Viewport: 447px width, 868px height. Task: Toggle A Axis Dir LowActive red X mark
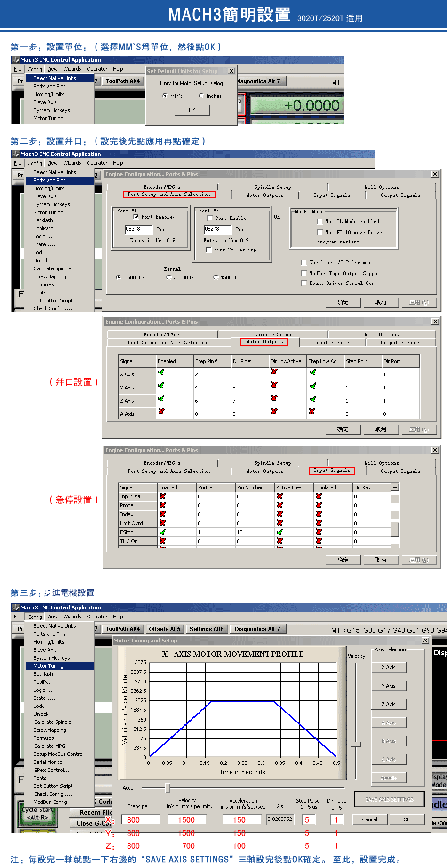(274, 411)
